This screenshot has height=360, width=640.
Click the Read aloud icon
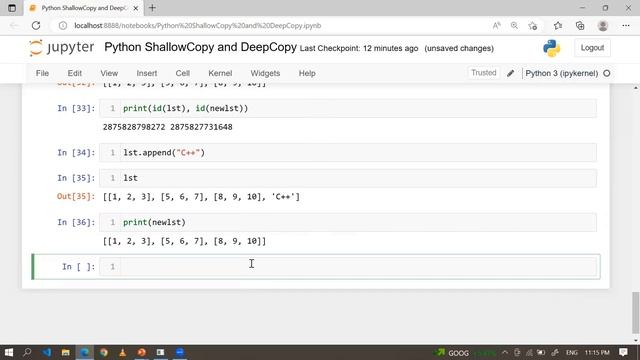[496, 25]
